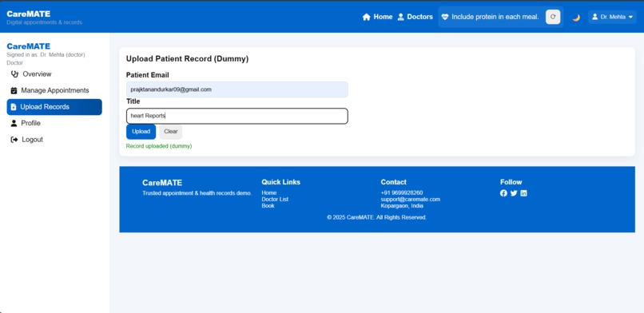This screenshot has width=644, height=313.
Task: Click the Home link in top navigation
Action: click(377, 17)
